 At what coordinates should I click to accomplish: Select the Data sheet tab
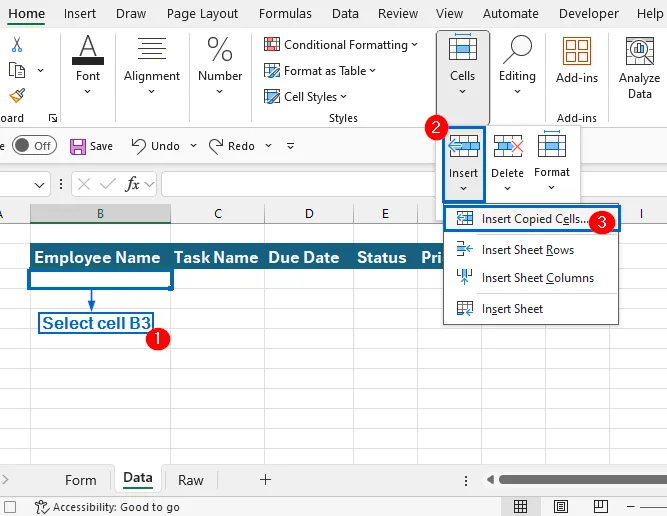(x=138, y=479)
